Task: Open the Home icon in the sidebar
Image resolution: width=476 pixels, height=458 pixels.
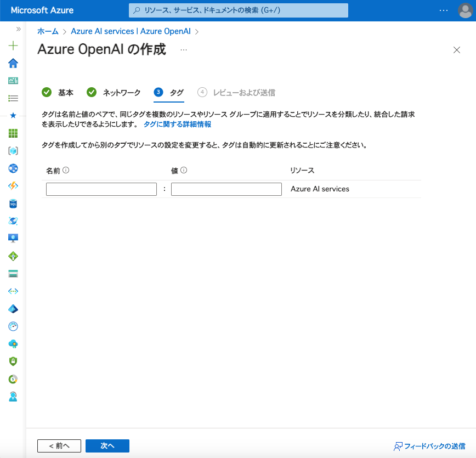Action: click(x=13, y=63)
